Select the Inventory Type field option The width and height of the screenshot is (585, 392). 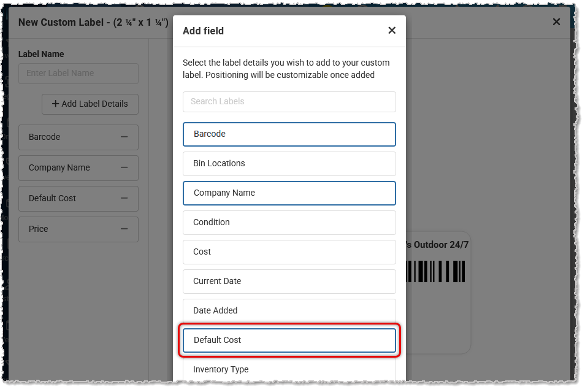pyautogui.click(x=289, y=369)
